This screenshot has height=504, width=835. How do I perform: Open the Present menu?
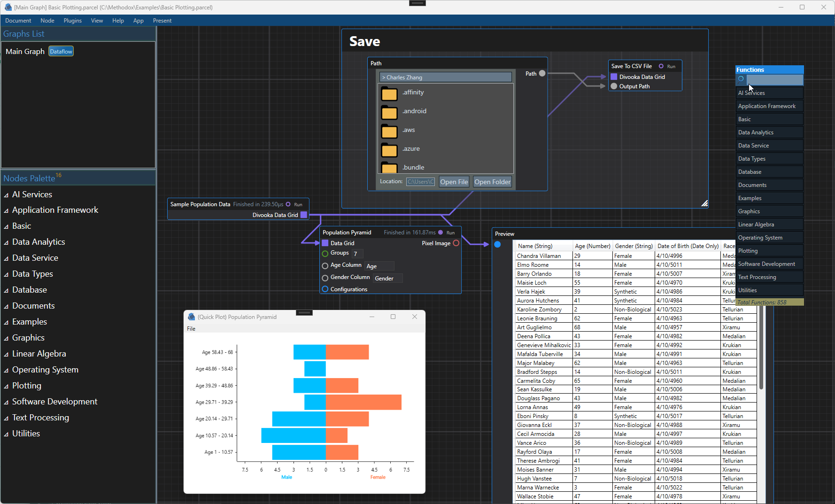pyautogui.click(x=162, y=21)
